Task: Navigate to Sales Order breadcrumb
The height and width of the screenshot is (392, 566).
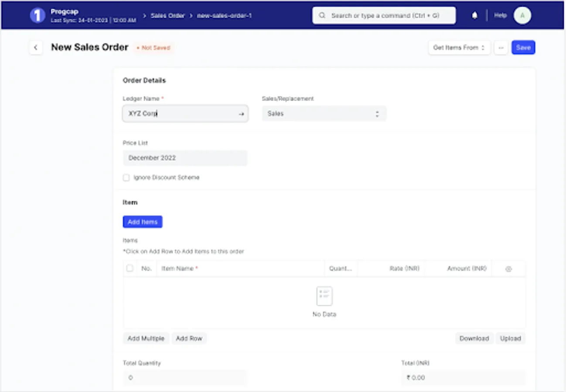Action: coord(167,16)
